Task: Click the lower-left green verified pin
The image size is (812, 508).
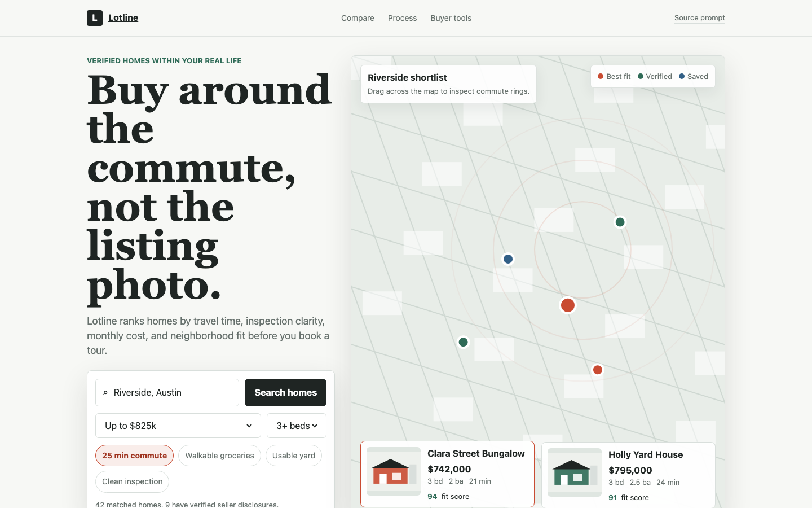Action: pos(464,342)
